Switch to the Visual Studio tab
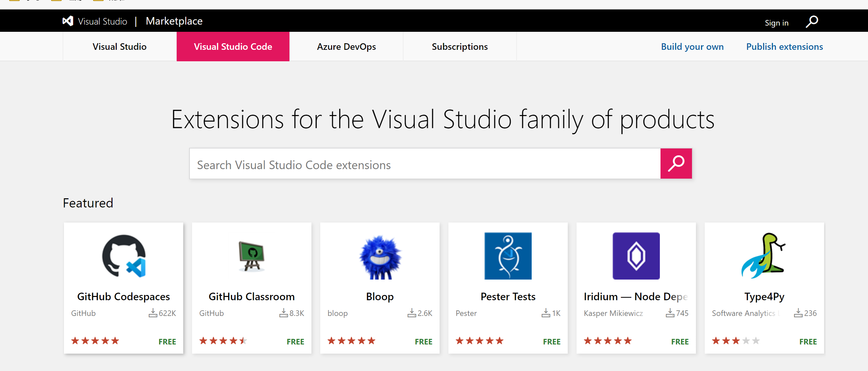The height and width of the screenshot is (371, 868). (x=119, y=47)
